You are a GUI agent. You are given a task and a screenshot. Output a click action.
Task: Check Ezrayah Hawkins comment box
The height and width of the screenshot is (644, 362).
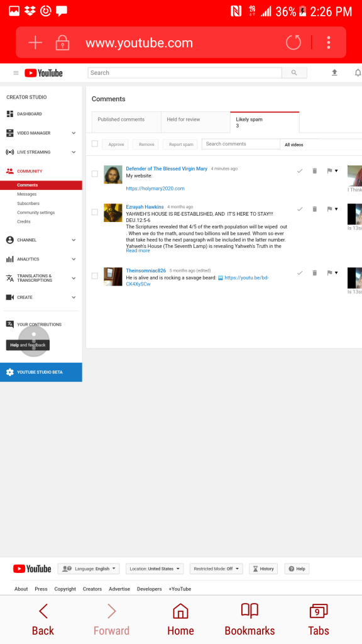click(95, 212)
